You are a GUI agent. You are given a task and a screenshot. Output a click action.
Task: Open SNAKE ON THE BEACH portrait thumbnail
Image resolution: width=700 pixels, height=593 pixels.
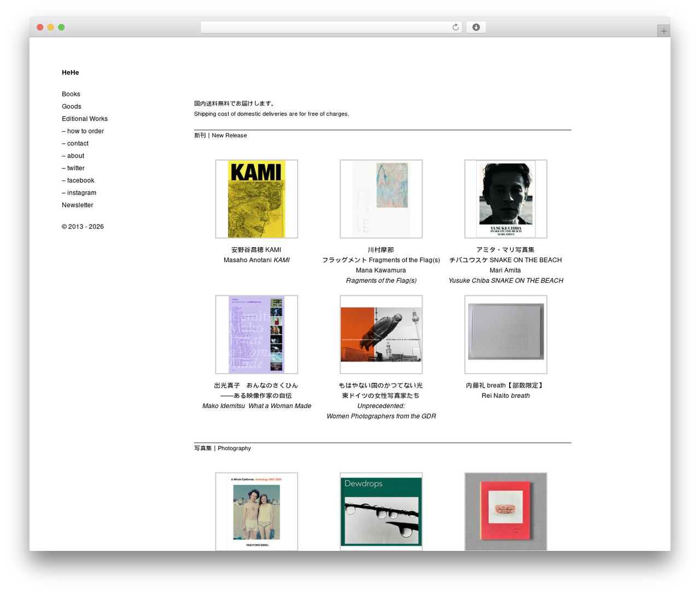coord(506,199)
